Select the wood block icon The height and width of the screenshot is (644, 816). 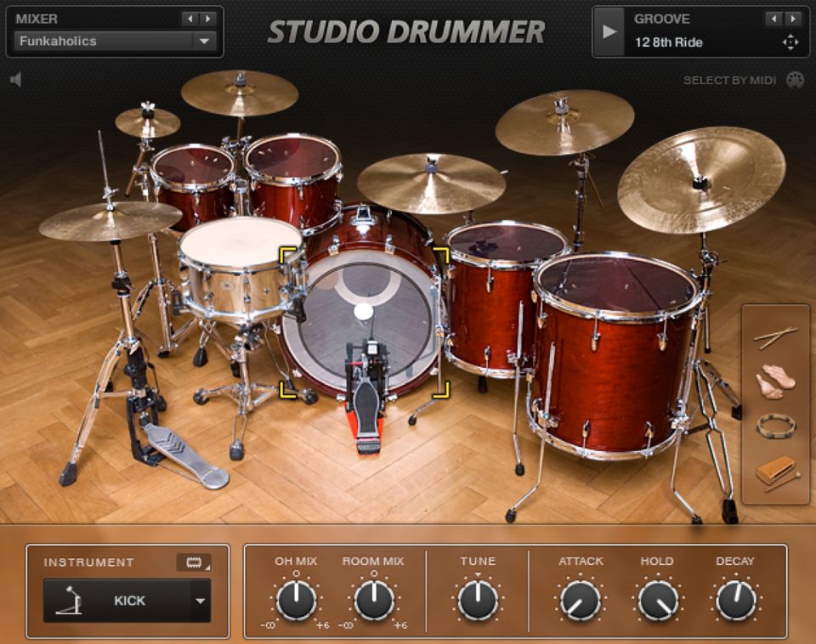tap(774, 472)
